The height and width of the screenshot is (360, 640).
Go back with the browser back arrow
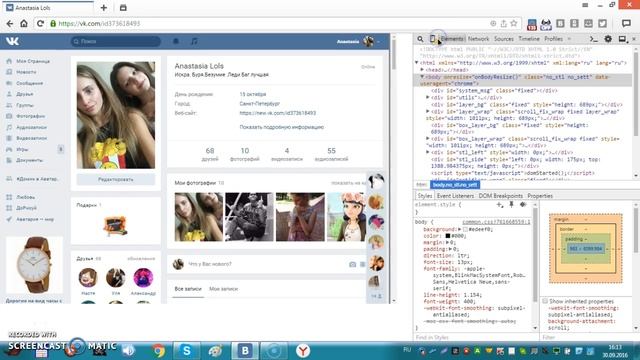(x=10, y=24)
